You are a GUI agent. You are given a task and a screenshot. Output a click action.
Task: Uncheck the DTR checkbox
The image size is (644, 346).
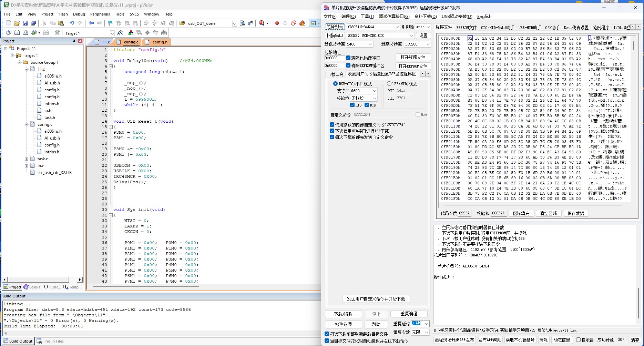pos(367,105)
